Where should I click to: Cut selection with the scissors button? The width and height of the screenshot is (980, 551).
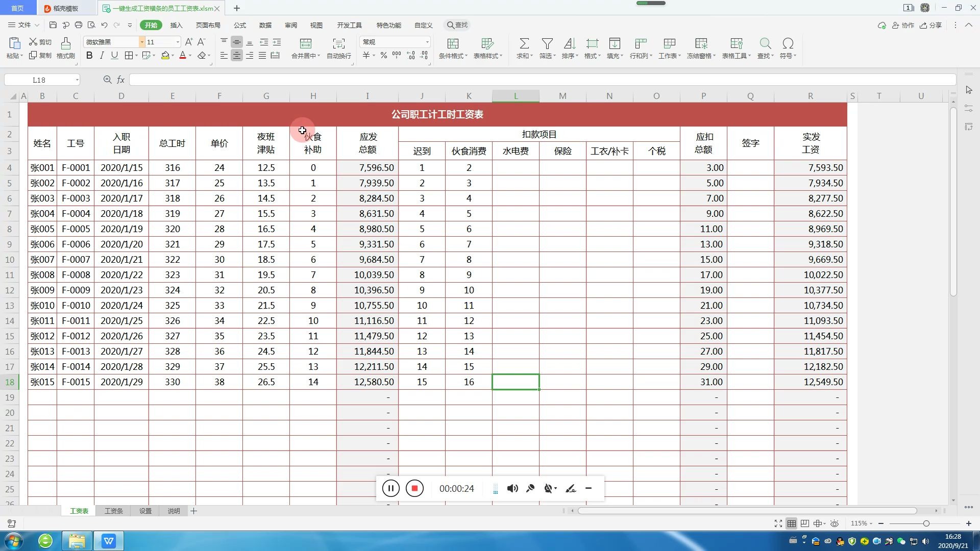coord(40,42)
